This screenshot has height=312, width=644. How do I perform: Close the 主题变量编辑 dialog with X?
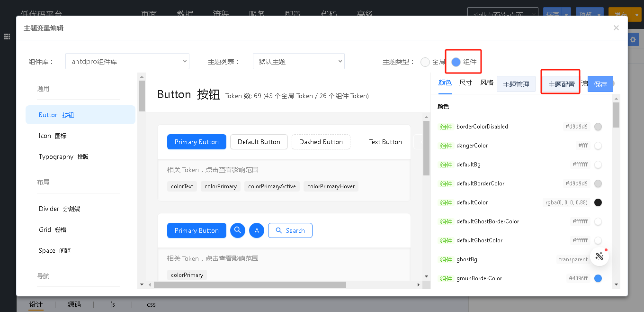616,28
